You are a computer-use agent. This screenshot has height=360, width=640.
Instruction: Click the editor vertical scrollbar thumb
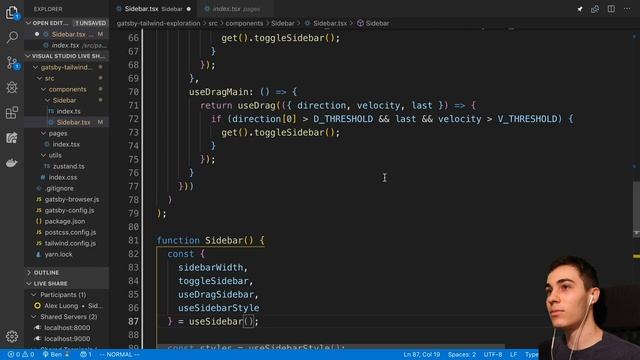[x=636, y=208]
